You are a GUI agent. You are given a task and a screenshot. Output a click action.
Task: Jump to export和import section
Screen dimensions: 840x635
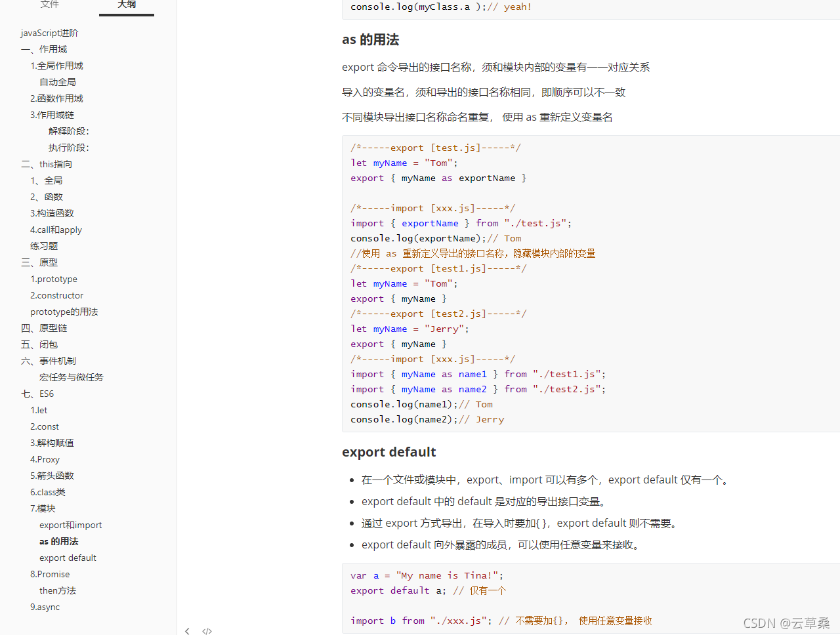coord(70,525)
